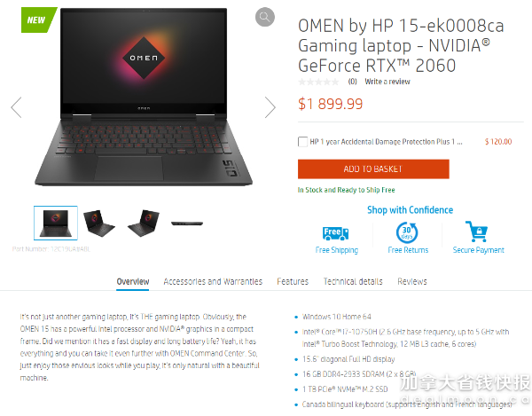Open the Technical details tab
This screenshot has height=416, width=532.
[x=353, y=282]
